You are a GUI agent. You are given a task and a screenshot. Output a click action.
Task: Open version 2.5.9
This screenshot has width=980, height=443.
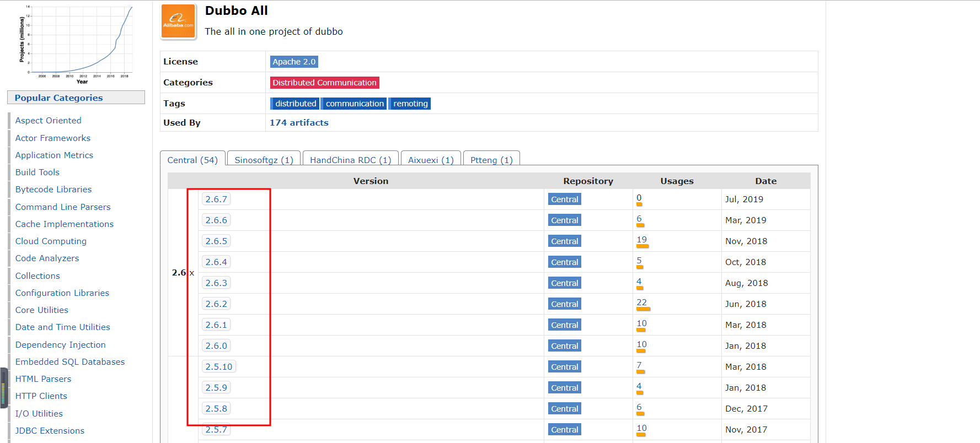[x=216, y=388]
